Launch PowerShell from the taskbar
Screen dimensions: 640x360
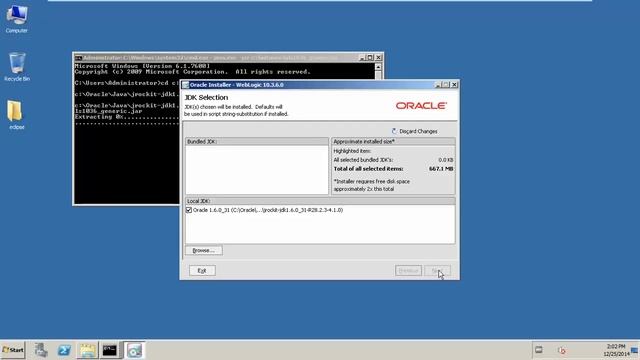(x=64, y=350)
